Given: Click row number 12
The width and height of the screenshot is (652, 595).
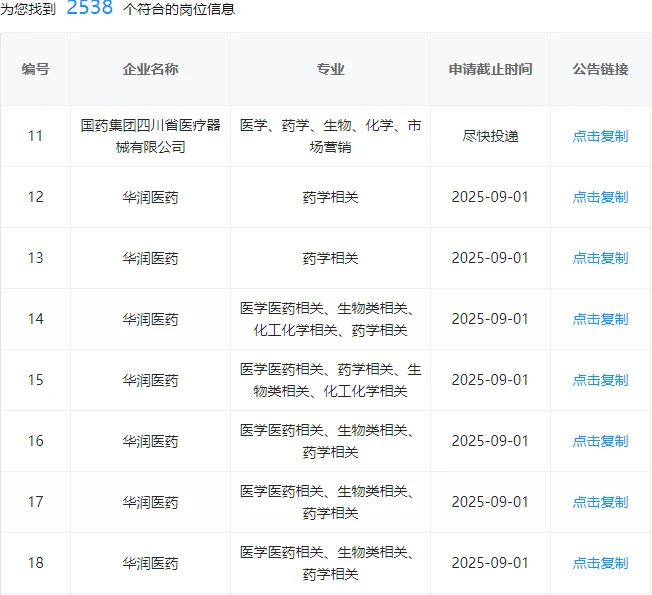Looking at the screenshot, I should click(x=35, y=197).
